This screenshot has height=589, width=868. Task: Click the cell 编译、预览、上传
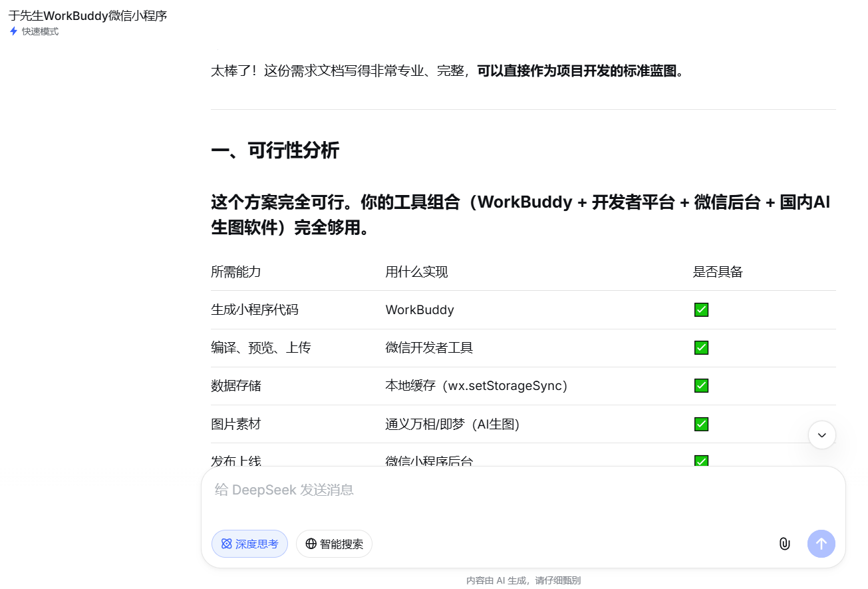click(x=261, y=347)
